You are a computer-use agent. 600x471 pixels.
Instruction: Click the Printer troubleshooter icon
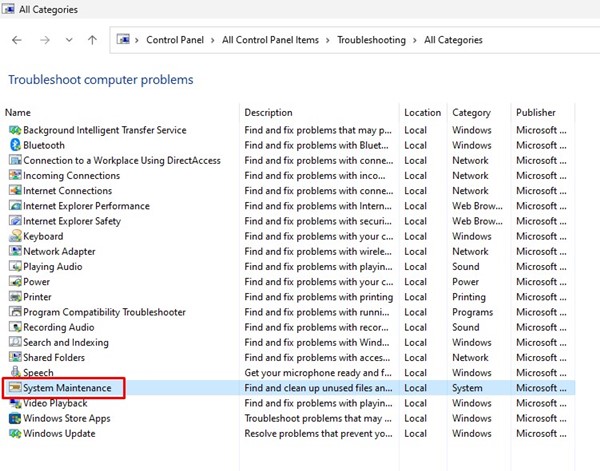(14, 297)
